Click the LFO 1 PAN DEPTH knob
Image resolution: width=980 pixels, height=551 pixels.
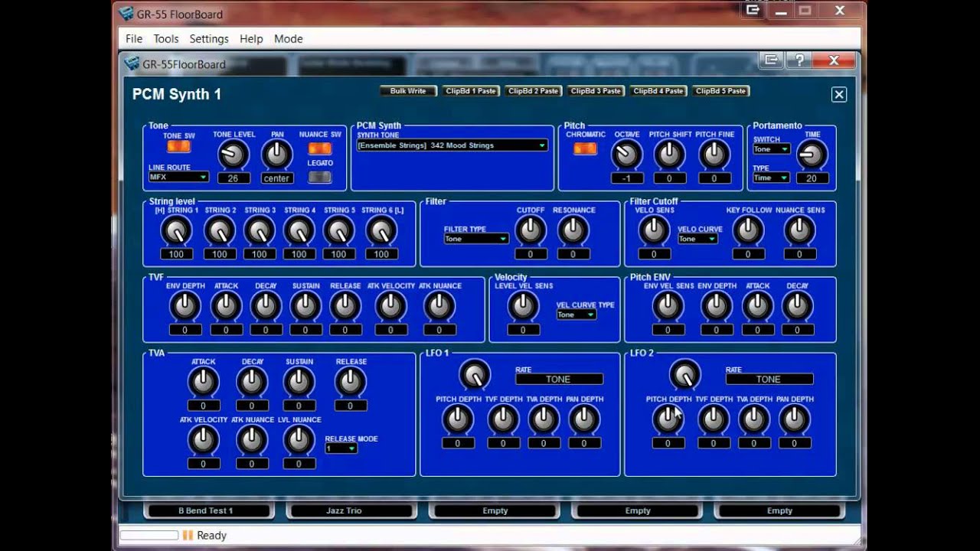click(584, 419)
